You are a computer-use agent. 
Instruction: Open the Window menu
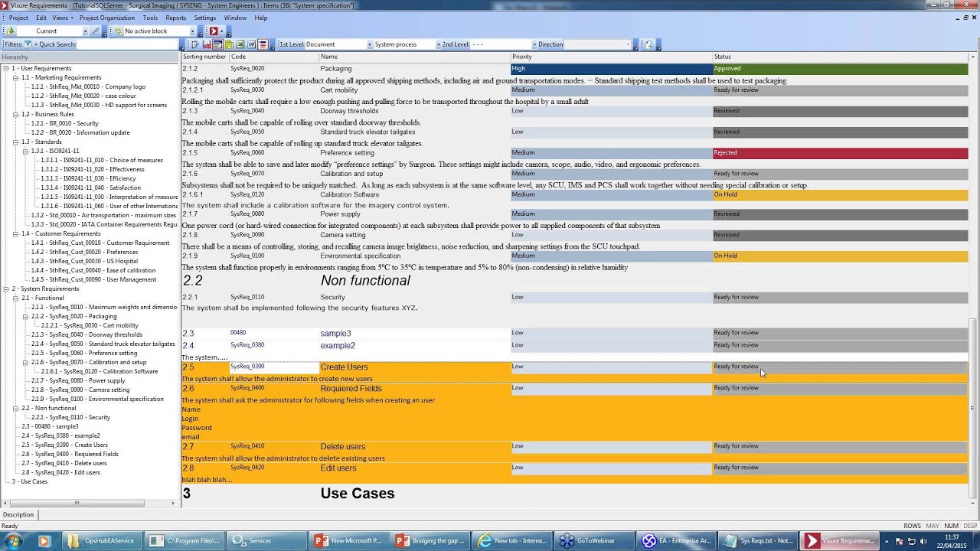coord(235,18)
